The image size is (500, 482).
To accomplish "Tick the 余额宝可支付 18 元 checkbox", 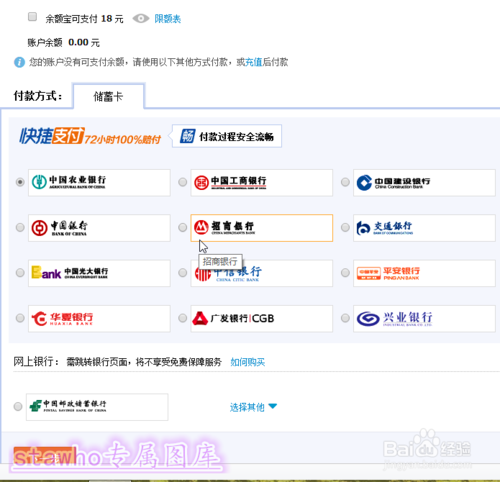I will pyautogui.click(x=32, y=16).
